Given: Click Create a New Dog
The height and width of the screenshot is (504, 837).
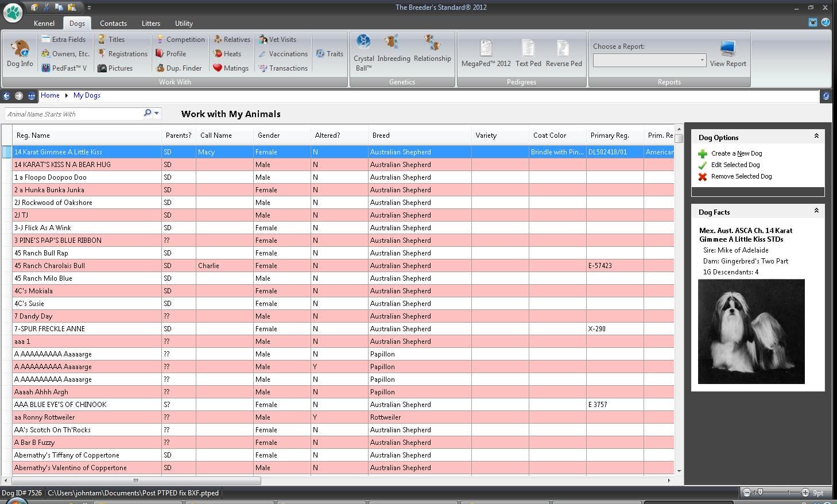Looking at the screenshot, I should (736, 153).
